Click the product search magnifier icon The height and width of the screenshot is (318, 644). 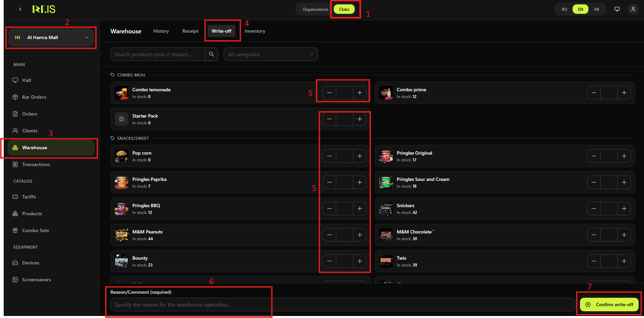pyautogui.click(x=211, y=54)
